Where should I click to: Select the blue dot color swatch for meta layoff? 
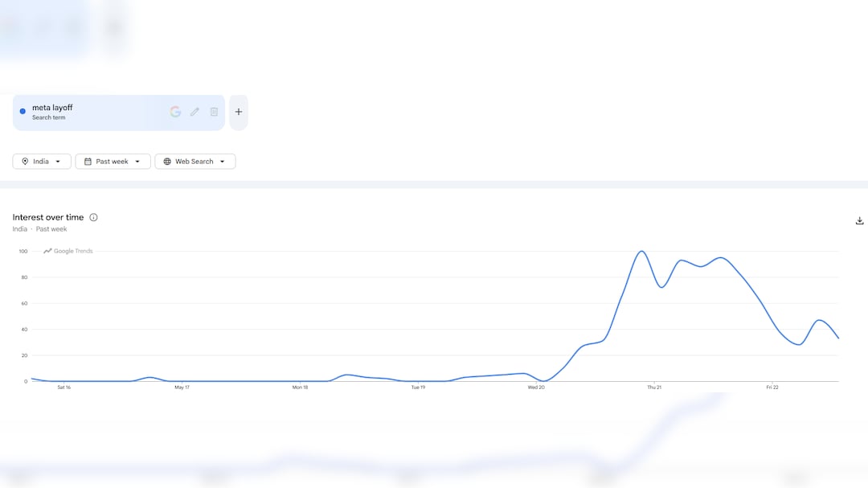[23, 111]
